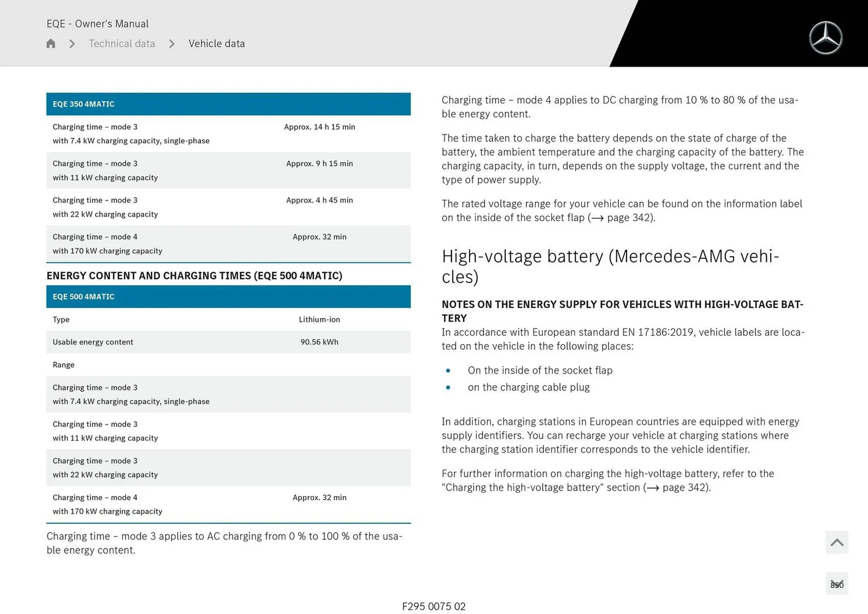Click the breadcrumb chevron before Vehicle data
This screenshot has width=868, height=614.
point(172,44)
